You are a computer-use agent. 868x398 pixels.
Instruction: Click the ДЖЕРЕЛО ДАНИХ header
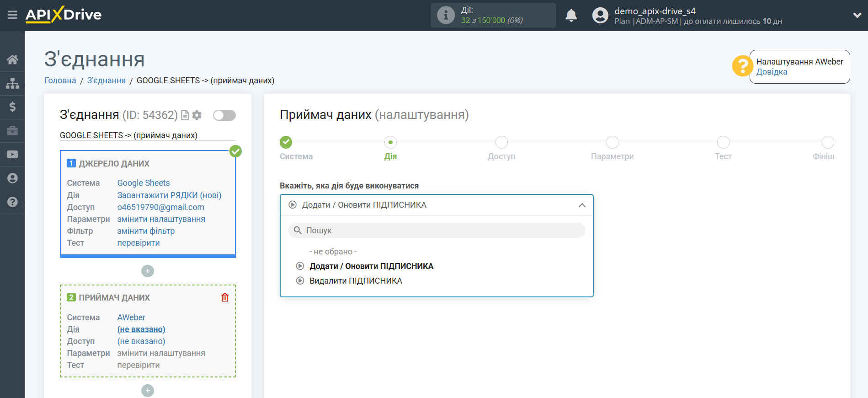pos(114,164)
